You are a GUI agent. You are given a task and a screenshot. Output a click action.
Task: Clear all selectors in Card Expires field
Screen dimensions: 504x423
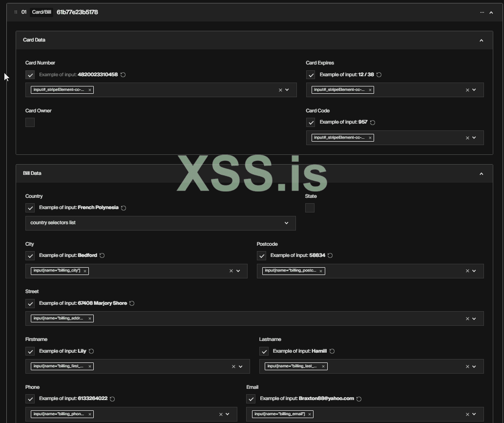coord(467,90)
